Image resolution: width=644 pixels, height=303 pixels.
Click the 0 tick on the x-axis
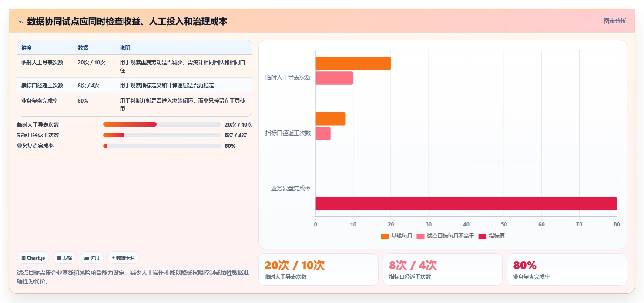(315, 224)
